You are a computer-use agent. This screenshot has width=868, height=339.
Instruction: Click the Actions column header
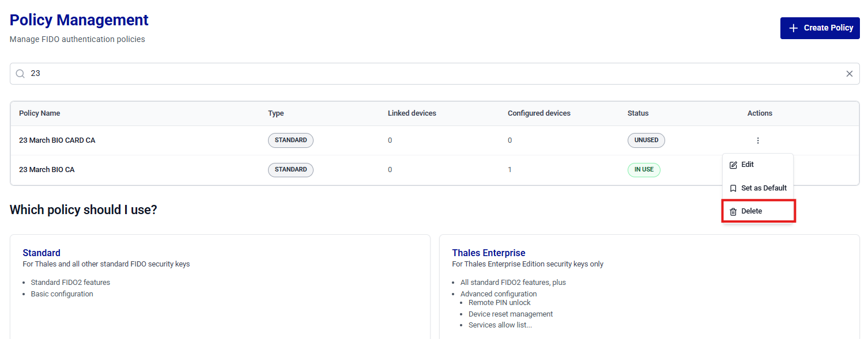tap(760, 113)
